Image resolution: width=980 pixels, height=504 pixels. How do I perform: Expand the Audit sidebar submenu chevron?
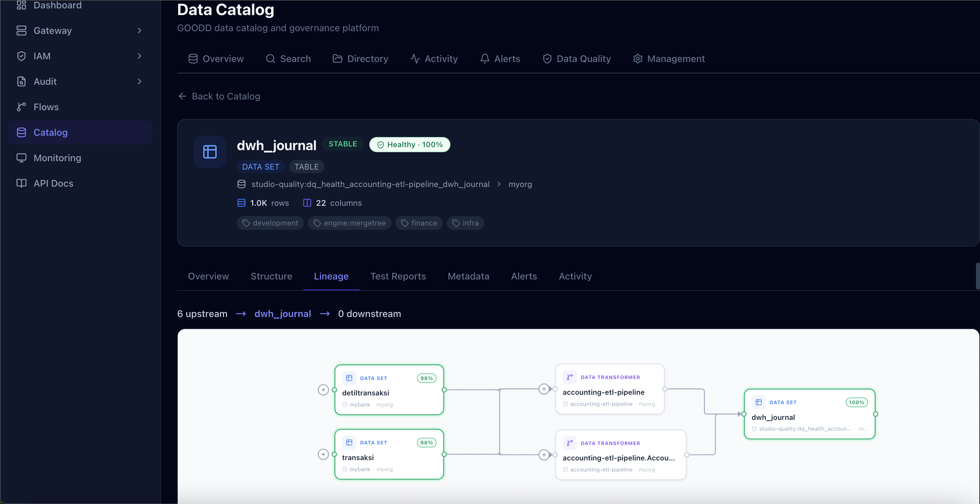click(139, 81)
